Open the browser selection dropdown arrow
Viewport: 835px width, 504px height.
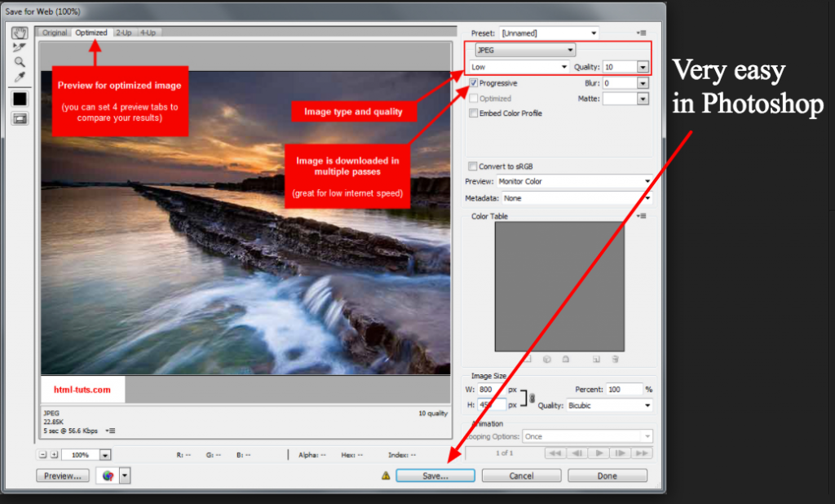(x=125, y=475)
